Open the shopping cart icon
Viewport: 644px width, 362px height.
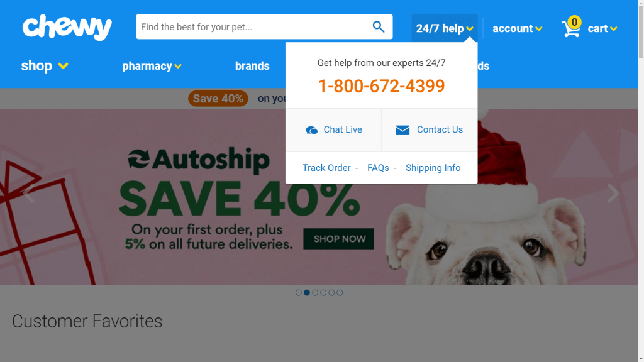pyautogui.click(x=571, y=28)
